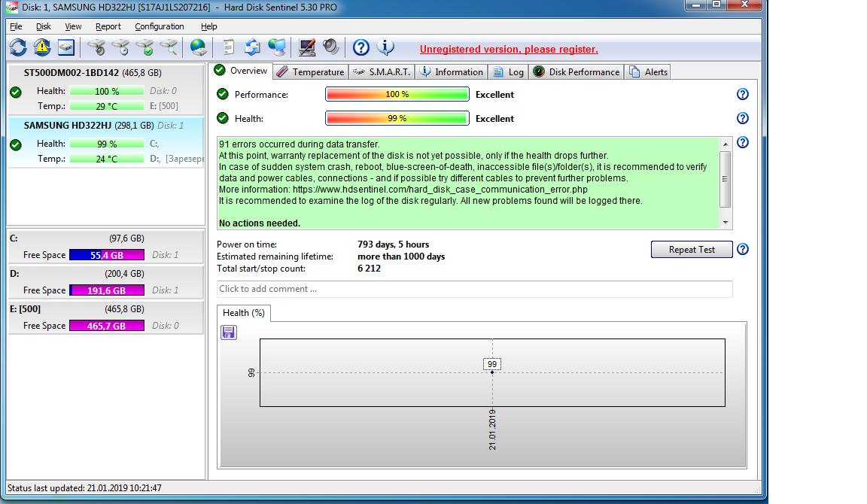867x504 pixels.
Task: Click ST500DM002 health 100 % bar
Action: (x=107, y=91)
